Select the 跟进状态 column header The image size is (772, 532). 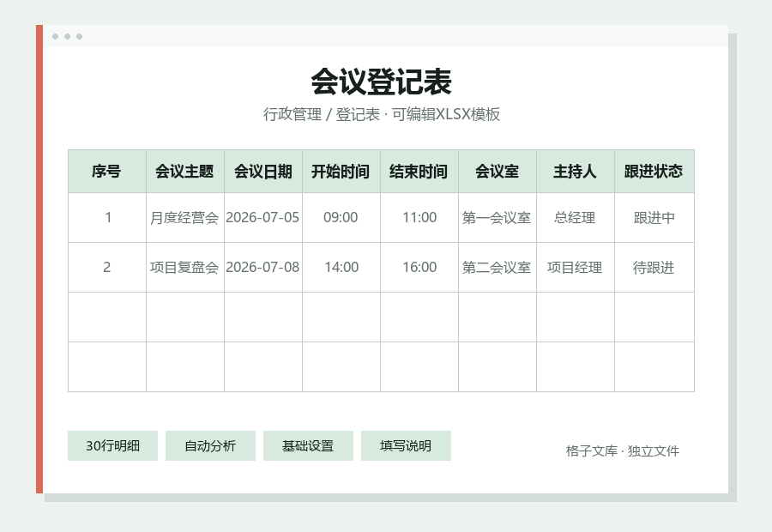point(654,171)
